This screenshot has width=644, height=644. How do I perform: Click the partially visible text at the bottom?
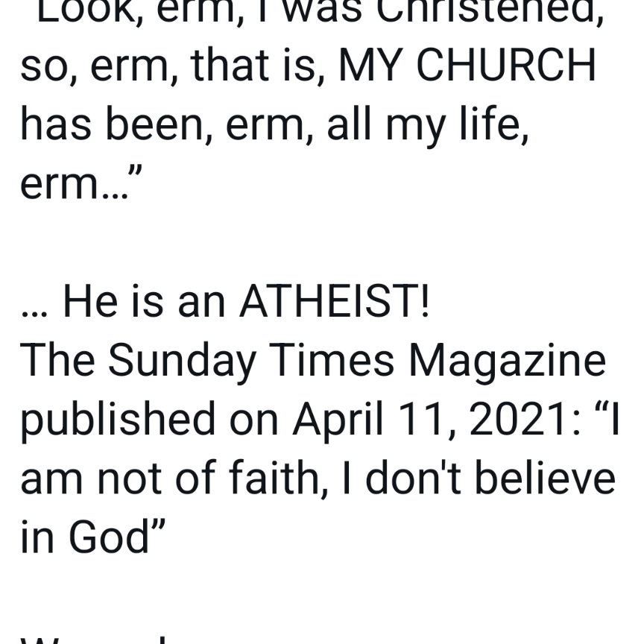coord(95,640)
